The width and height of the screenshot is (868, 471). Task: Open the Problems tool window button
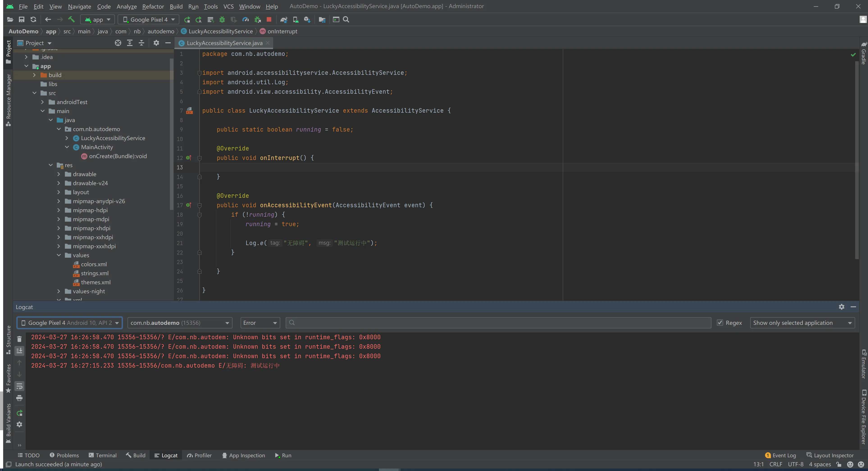click(x=64, y=455)
